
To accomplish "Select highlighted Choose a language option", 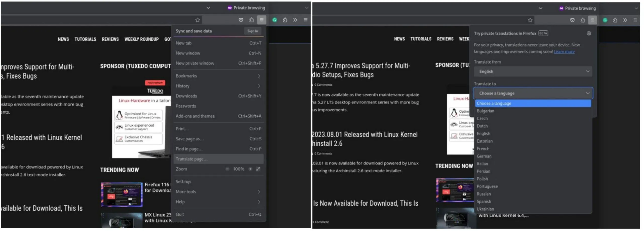I will (533, 103).
